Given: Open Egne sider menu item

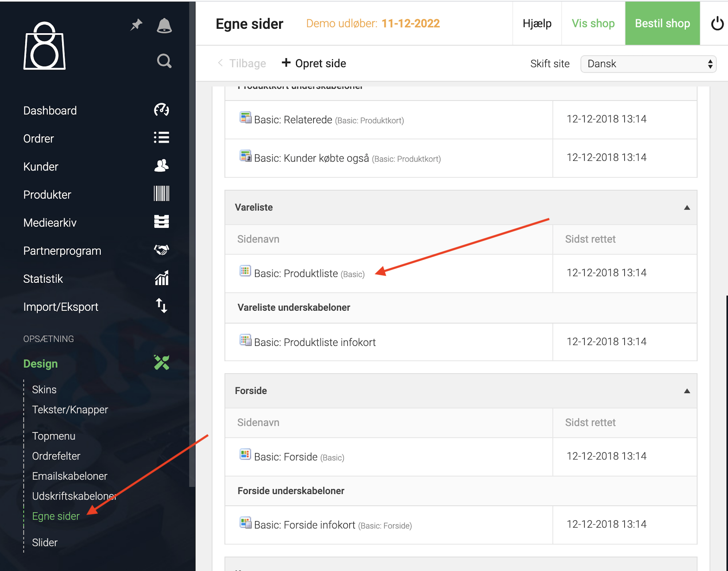Looking at the screenshot, I should coord(56,516).
